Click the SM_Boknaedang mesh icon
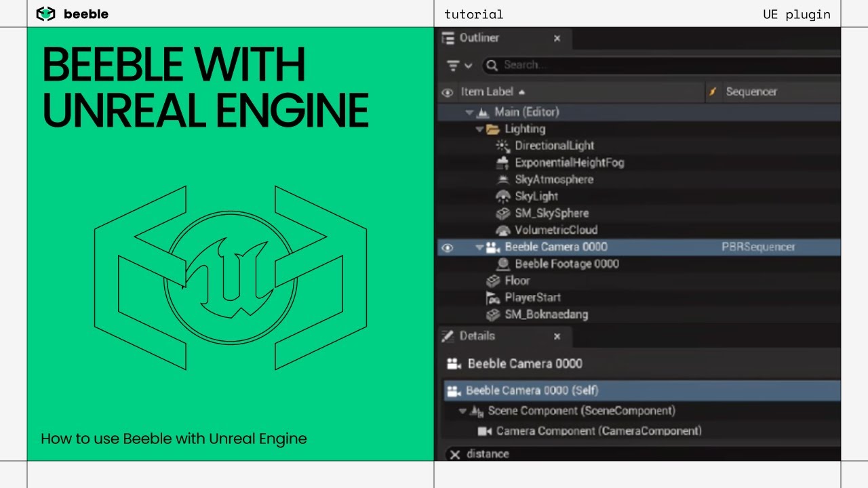 tap(493, 314)
